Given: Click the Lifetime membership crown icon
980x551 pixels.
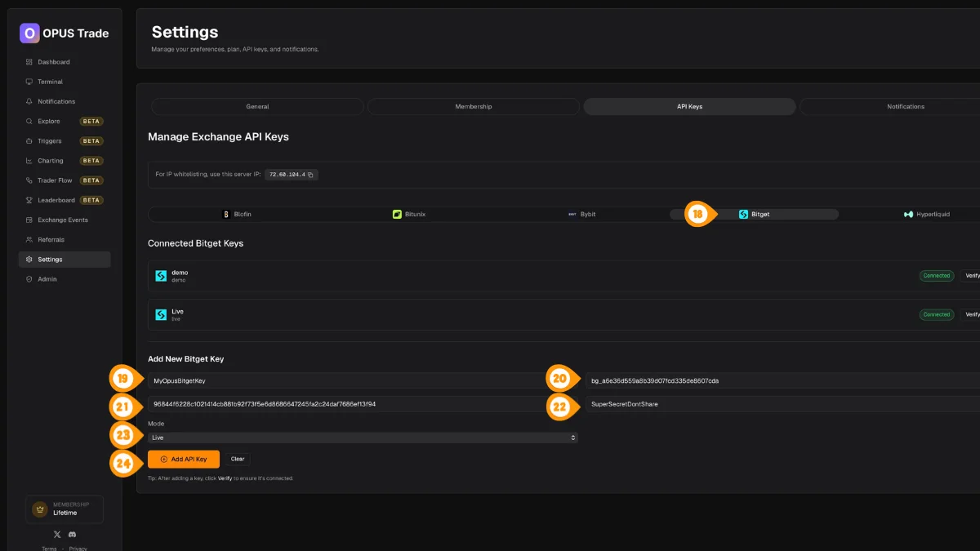Looking at the screenshot, I should (x=39, y=509).
